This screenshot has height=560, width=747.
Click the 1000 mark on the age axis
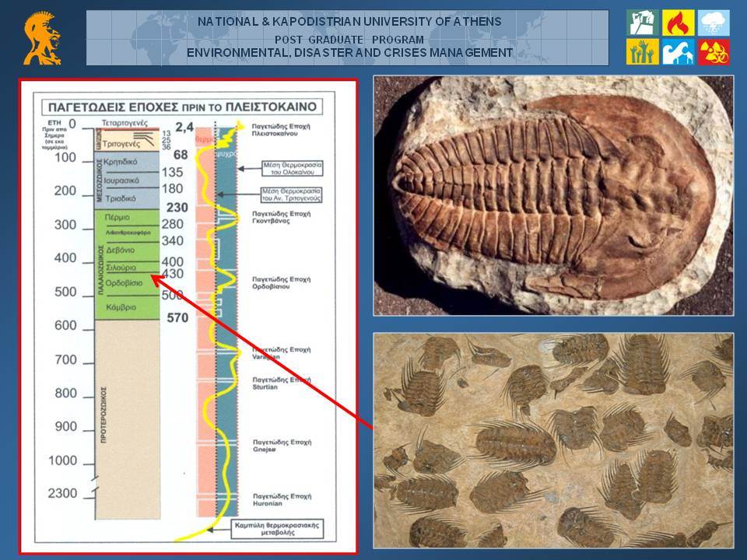[62, 460]
